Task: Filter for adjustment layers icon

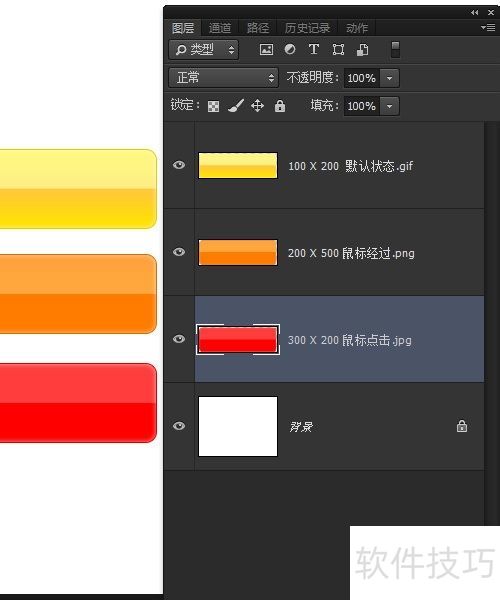Action: (290, 49)
